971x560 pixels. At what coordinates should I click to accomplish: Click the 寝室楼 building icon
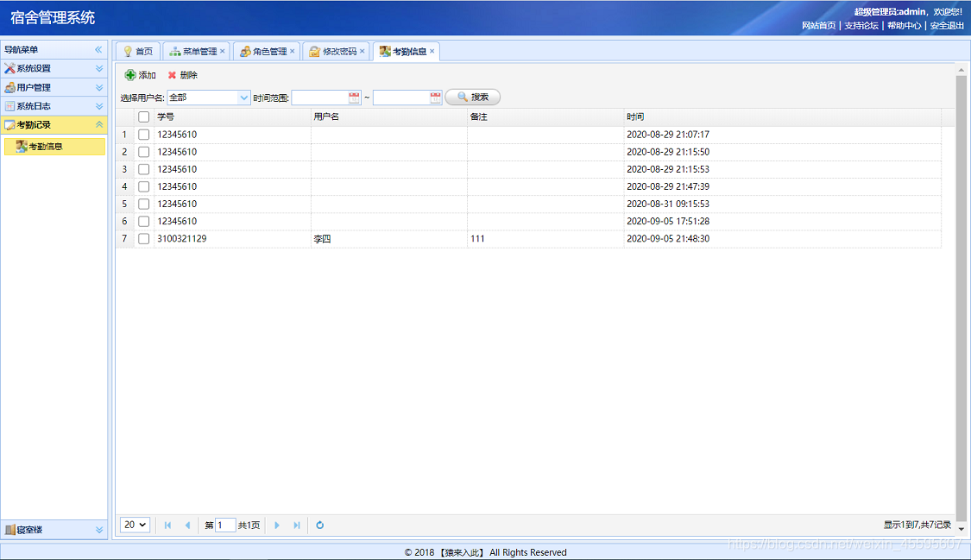coord(9,530)
